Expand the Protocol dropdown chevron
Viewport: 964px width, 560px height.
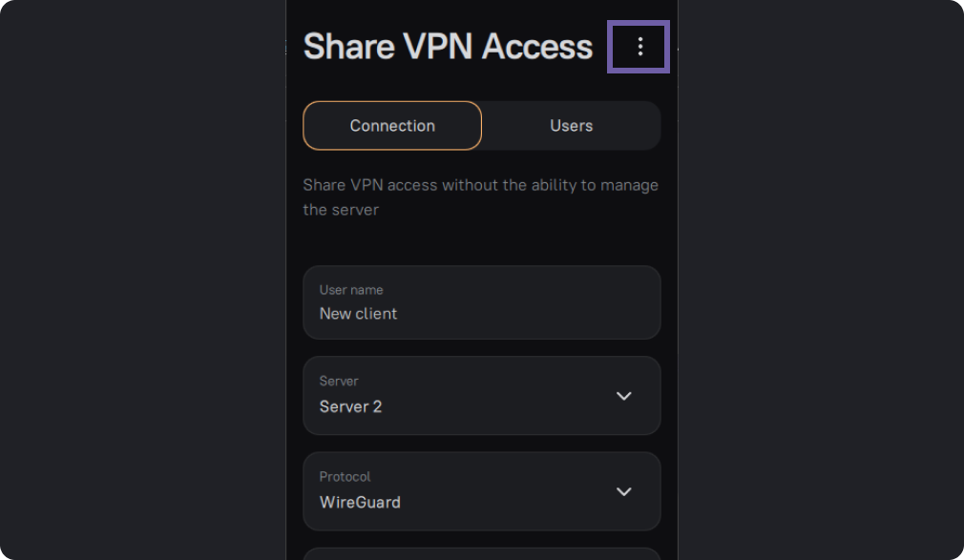624,491
